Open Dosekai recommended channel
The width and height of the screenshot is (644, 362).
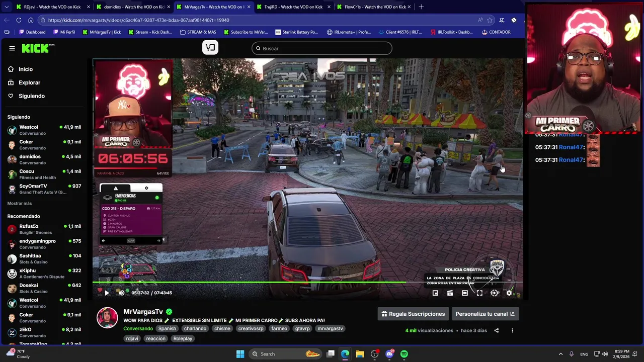[x=44, y=288]
